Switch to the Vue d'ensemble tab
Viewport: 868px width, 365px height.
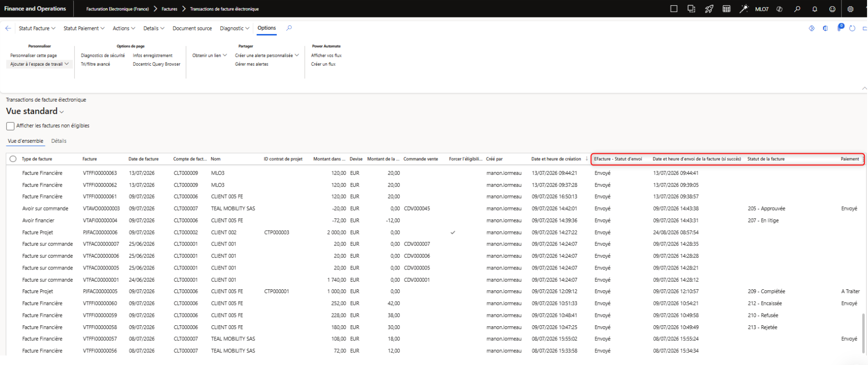click(x=26, y=141)
